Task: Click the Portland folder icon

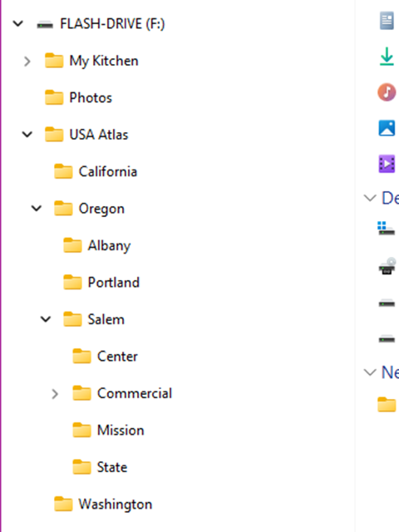Action: 72,283
